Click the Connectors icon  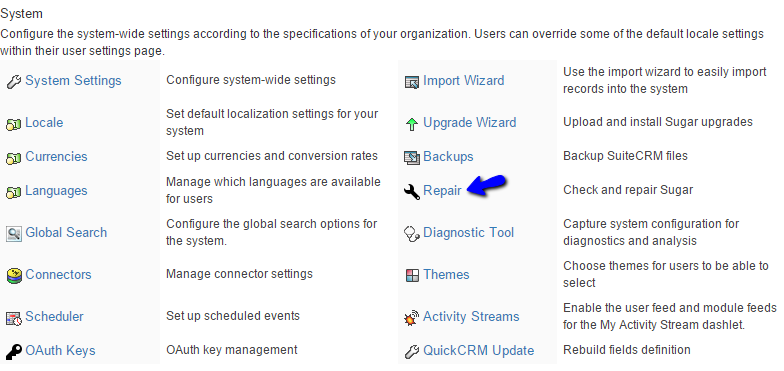[14, 276]
